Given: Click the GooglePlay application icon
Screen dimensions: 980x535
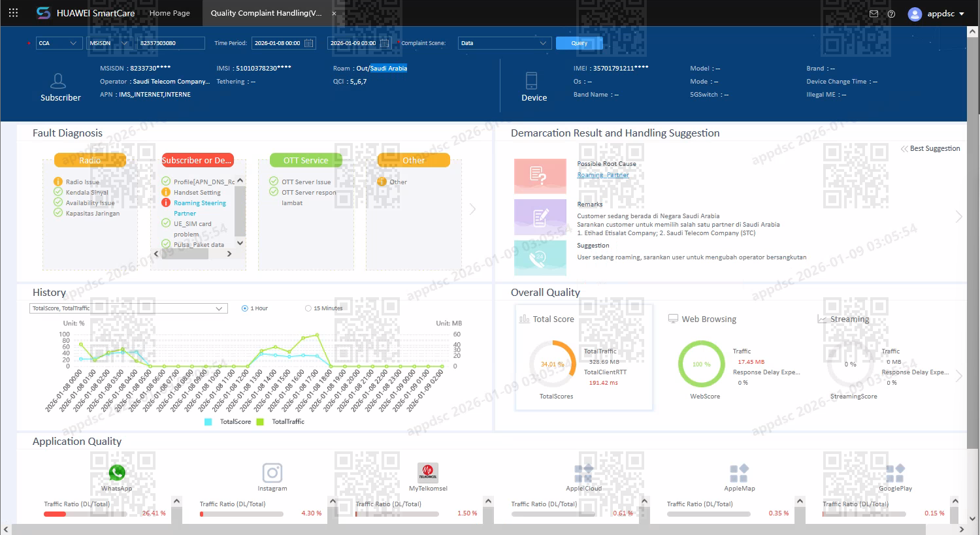Looking at the screenshot, I should [x=895, y=473].
